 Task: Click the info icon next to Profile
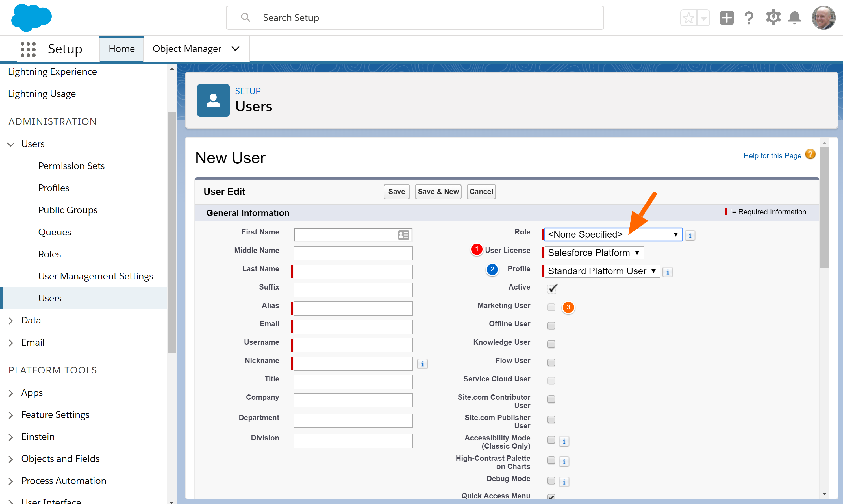point(668,272)
